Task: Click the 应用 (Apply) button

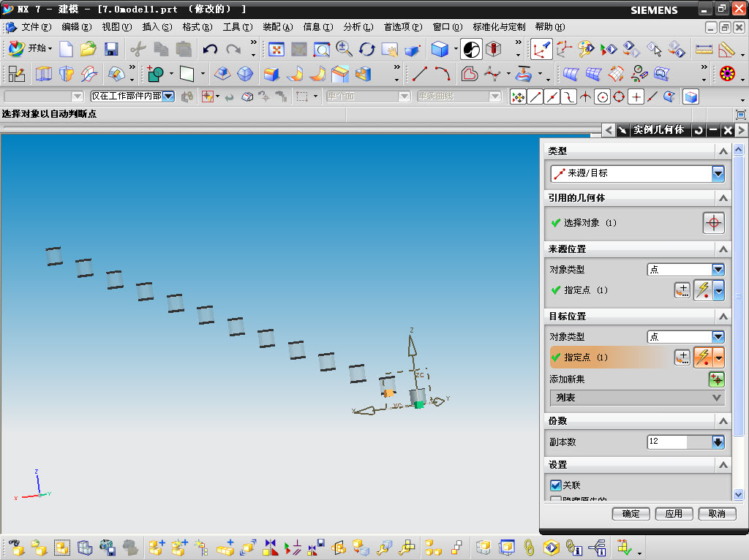Action: [674, 514]
